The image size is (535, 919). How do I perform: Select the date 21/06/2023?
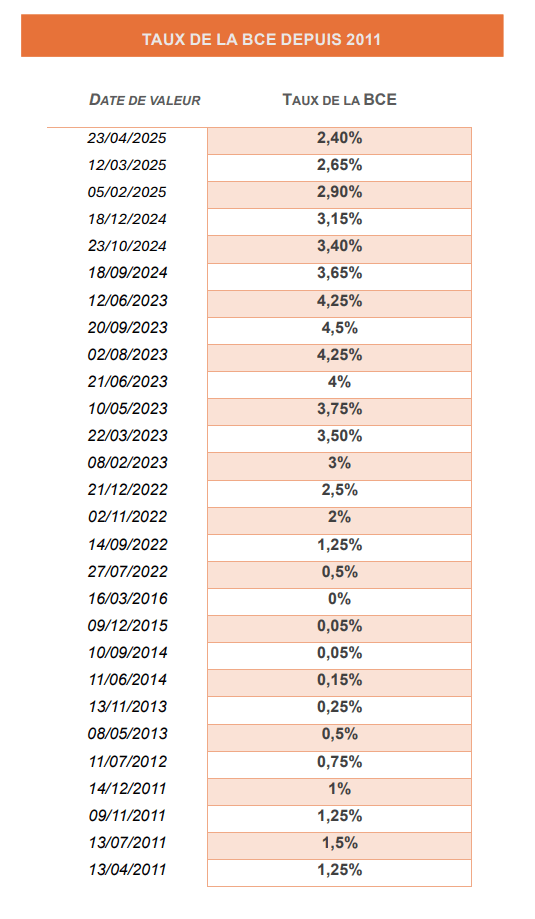127,382
